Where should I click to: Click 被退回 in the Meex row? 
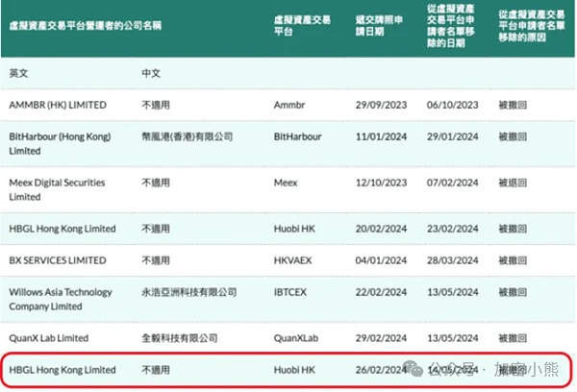point(513,183)
